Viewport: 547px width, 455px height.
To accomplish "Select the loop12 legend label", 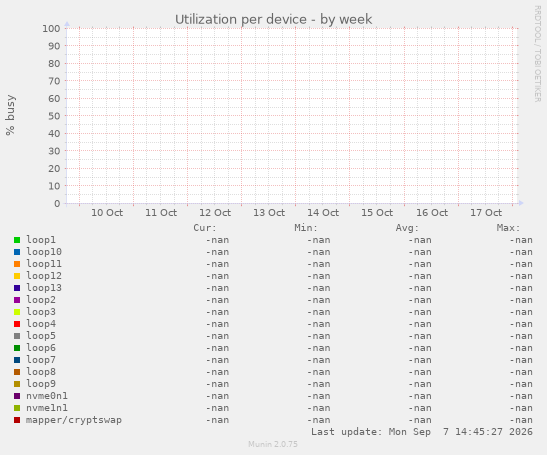I will tap(44, 276).
